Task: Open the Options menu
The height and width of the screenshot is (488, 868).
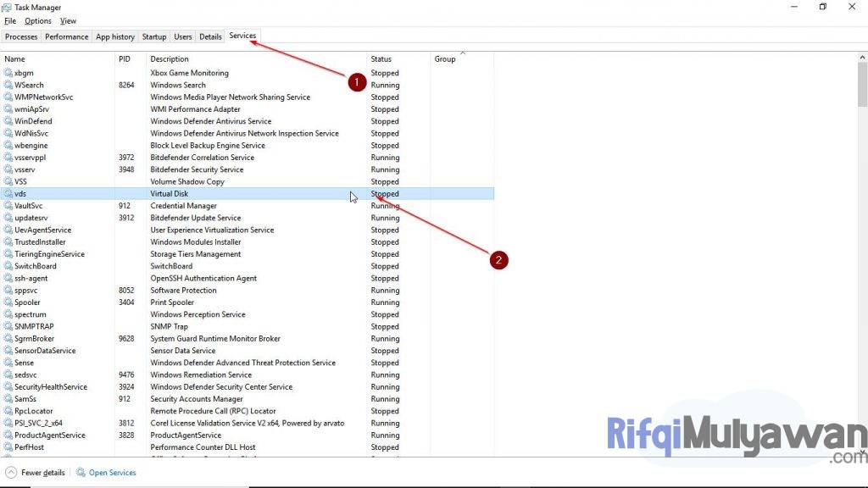Action: point(38,20)
